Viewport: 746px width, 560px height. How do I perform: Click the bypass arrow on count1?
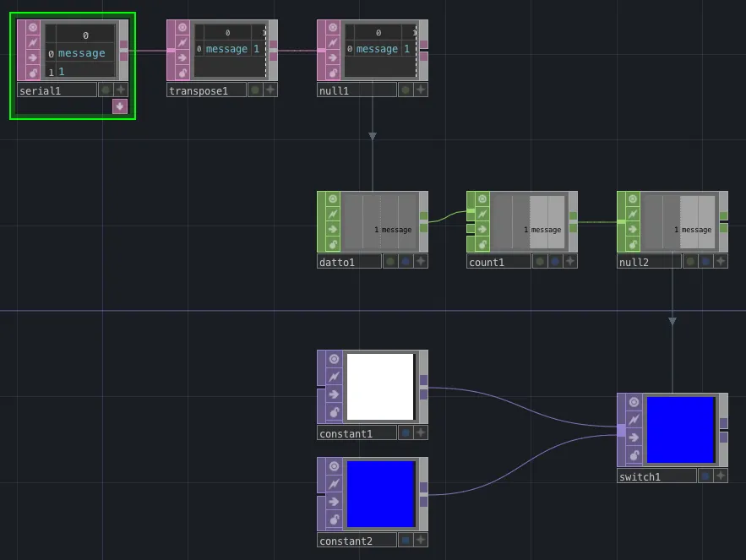point(482,229)
